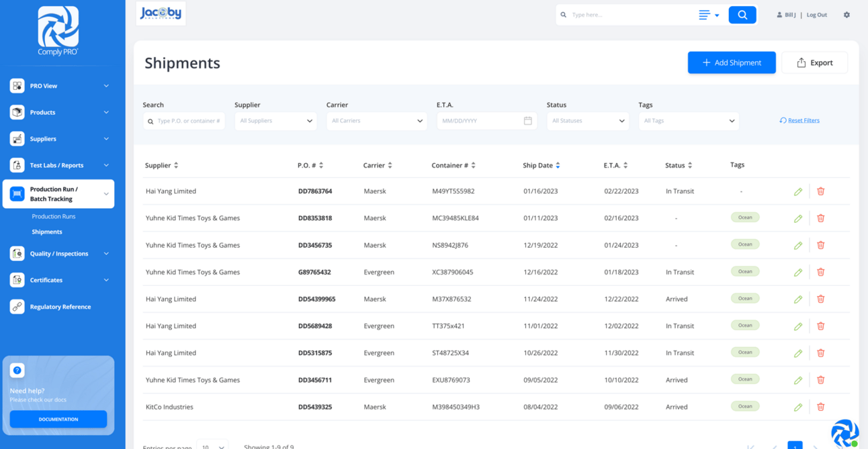Edit the KitCo Industries shipment row
Screen dimensions: 868x449
(797, 407)
